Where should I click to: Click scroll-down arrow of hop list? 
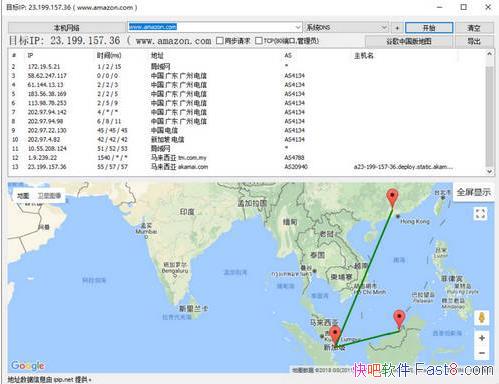[489, 171]
